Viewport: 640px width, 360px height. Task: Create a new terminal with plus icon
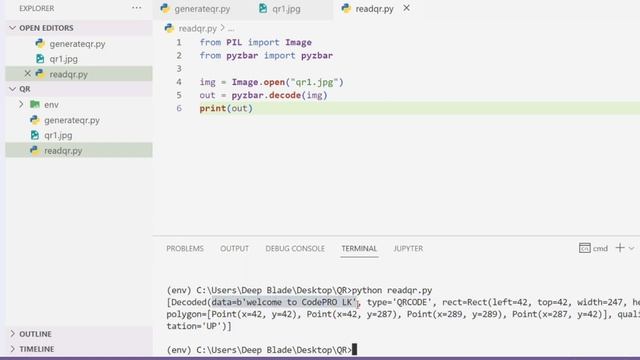coord(620,248)
